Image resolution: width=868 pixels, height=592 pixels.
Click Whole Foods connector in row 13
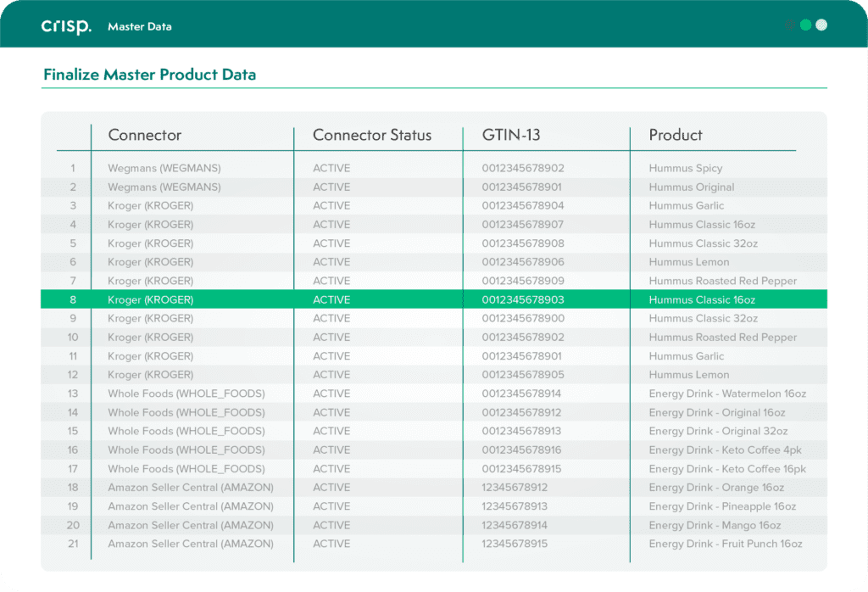pos(186,394)
